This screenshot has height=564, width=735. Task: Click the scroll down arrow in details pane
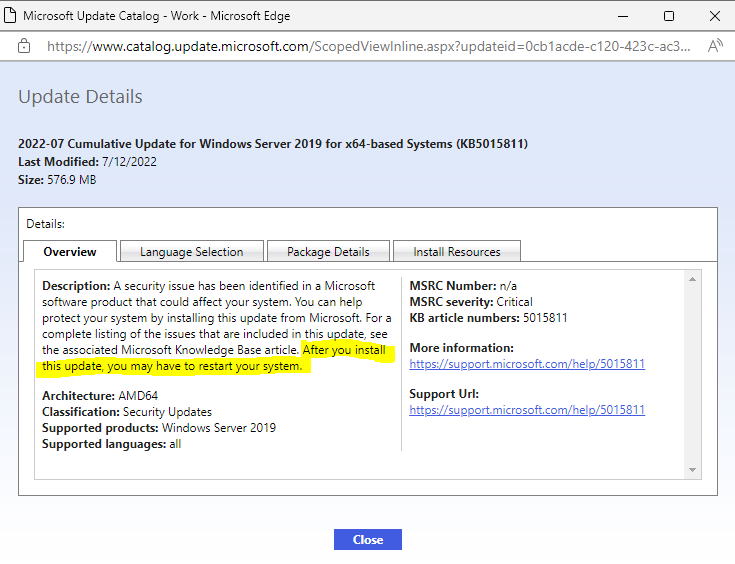pyautogui.click(x=692, y=470)
